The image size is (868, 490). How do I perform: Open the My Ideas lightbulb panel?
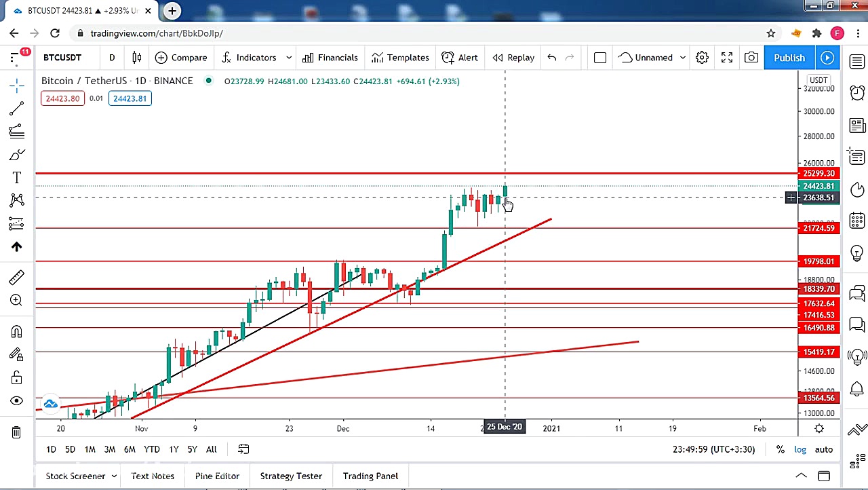click(x=857, y=255)
